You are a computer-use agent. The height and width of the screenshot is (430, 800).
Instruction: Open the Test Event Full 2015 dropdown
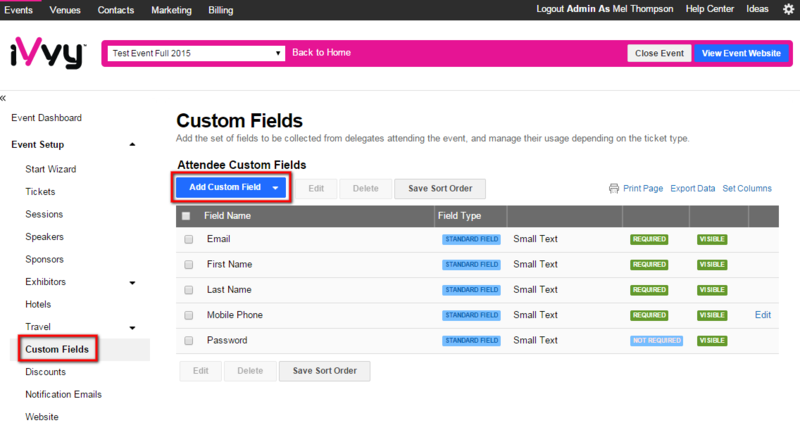(x=196, y=53)
